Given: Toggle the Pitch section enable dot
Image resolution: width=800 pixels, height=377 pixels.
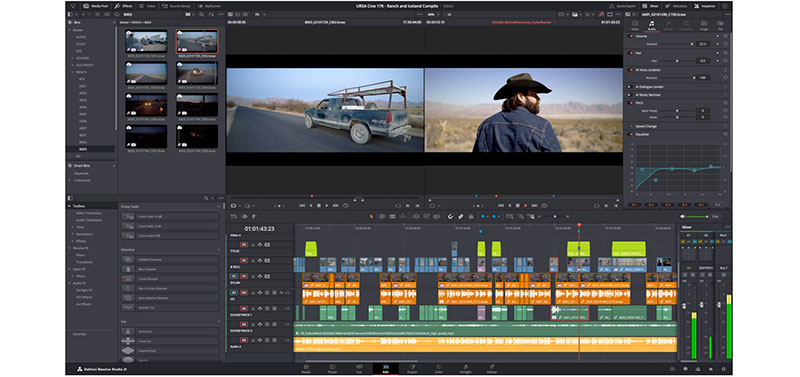Looking at the screenshot, I should pyautogui.click(x=631, y=103).
